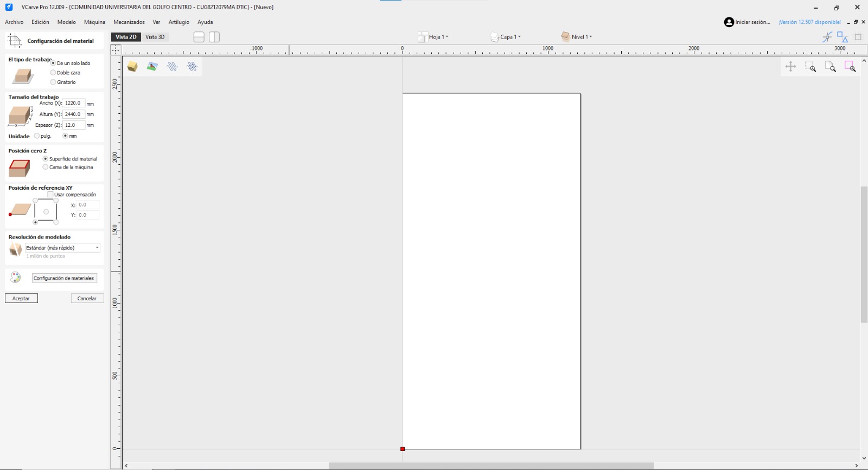The image size is (868, 470).
Task: Select the pan view arrows tool
Action: tap(791, 67)
